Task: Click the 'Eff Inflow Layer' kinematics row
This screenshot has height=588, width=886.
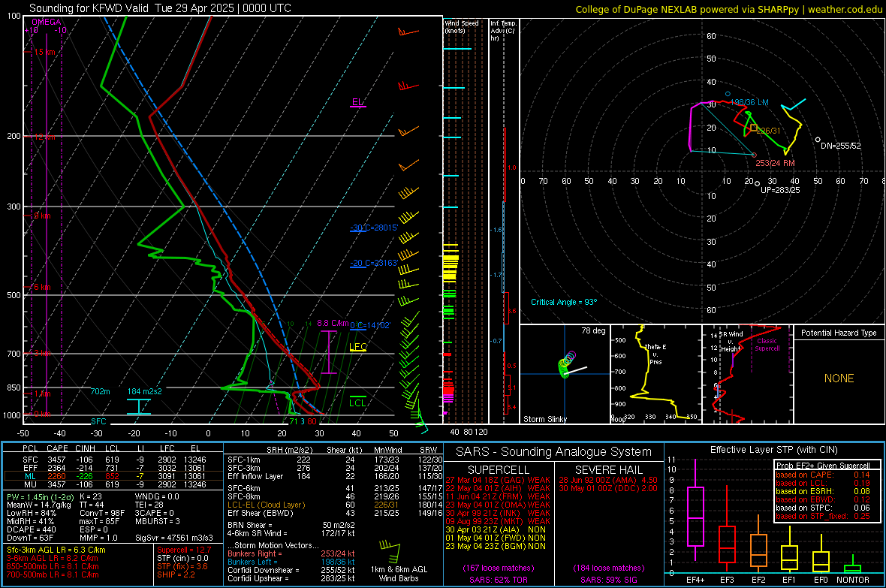Action: pyautogui.click(x=335, y=476)
